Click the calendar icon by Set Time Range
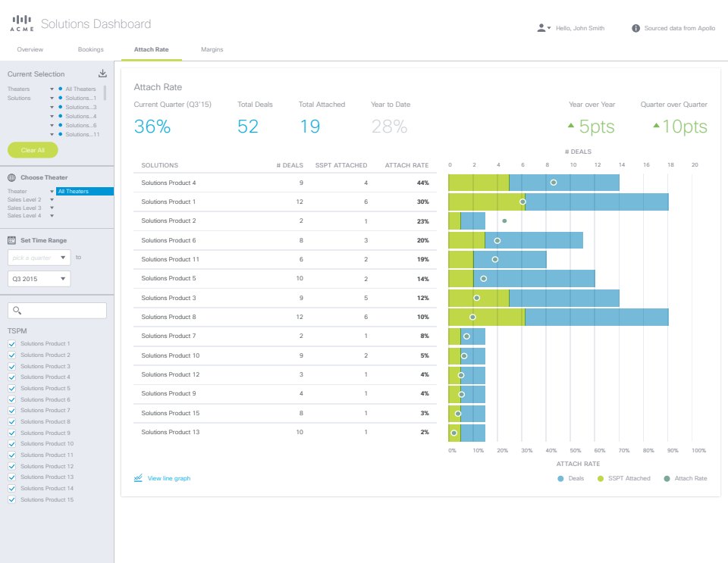728x563 pixels. pyautogui.click(x=11, y=240)
